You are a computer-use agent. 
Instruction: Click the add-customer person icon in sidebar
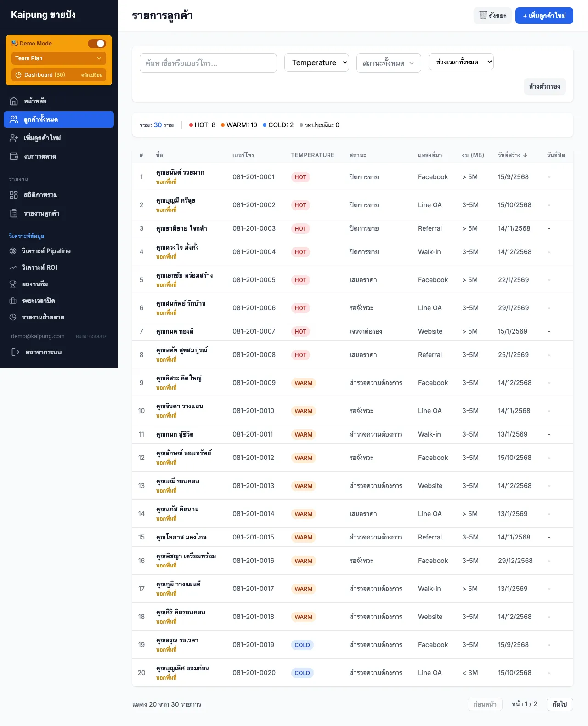pyautogui.click(x=14, y=138)
